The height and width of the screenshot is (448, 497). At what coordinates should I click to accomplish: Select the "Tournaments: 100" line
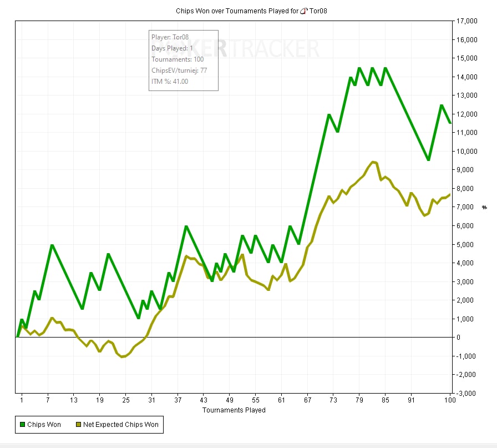coord(177,59)
